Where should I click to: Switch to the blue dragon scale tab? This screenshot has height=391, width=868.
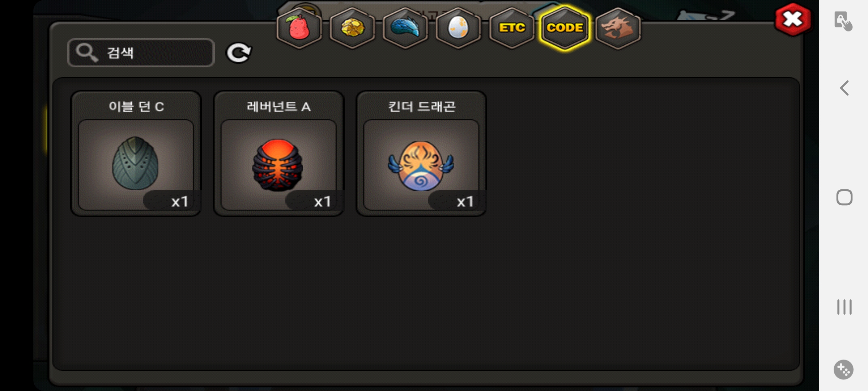coord(405,28)
